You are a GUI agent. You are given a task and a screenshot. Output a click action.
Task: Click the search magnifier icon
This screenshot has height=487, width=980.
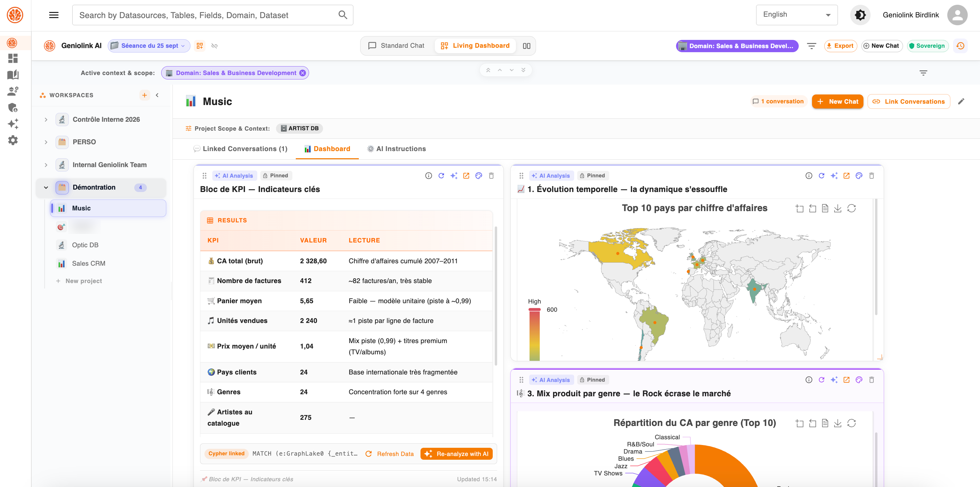point(343,15)
